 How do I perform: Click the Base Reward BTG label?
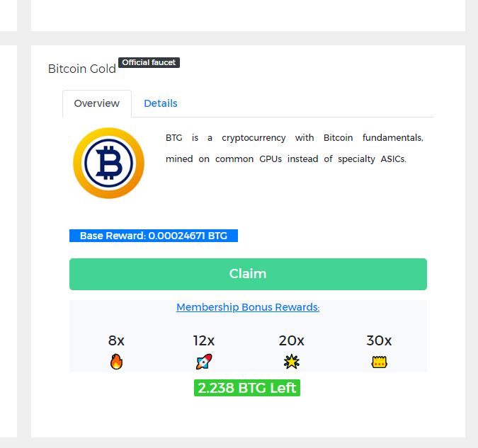154,236
